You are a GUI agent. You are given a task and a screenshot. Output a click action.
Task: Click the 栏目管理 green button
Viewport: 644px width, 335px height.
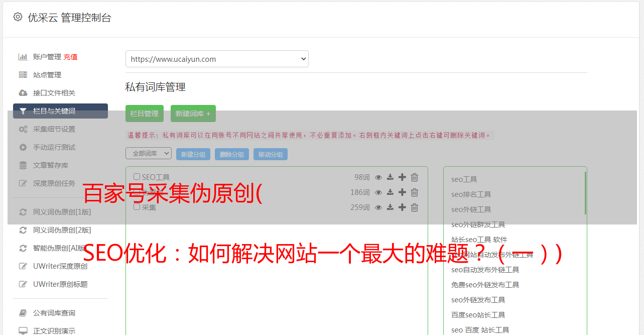(145, 114)
